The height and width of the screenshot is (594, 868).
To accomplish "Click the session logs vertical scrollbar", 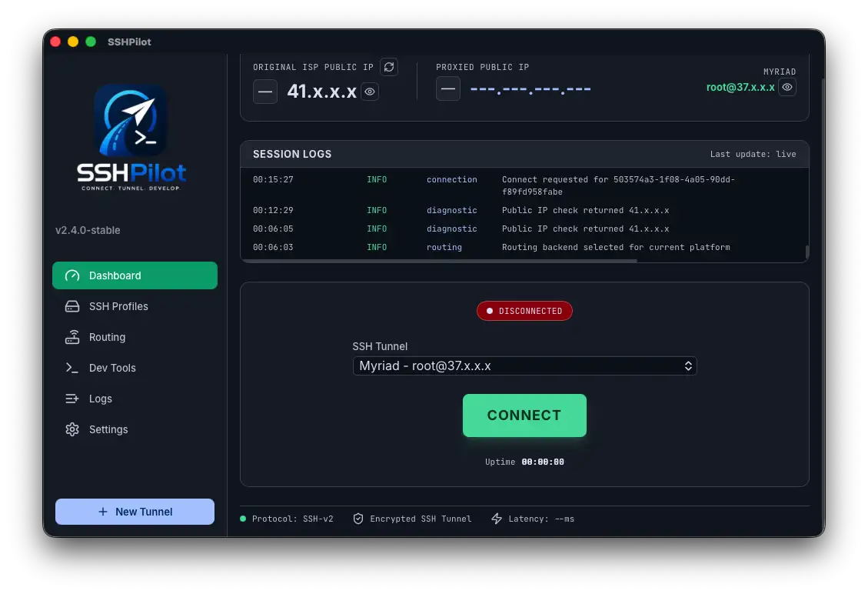I will pyautogui.click(x=807, y=252).
